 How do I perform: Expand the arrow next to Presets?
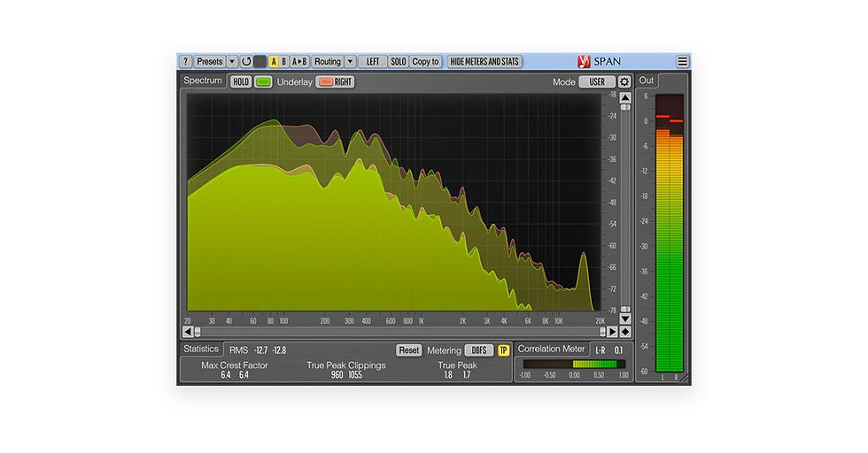coord(232,61)
